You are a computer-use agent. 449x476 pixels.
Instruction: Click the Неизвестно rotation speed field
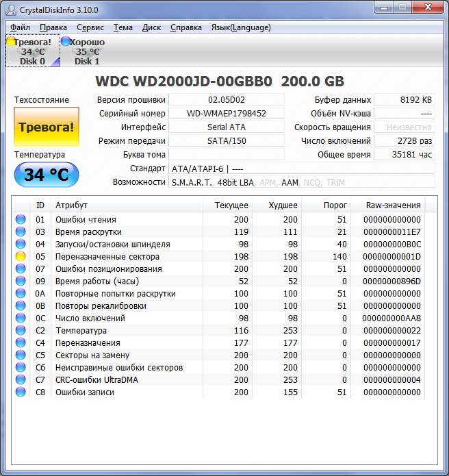[405, 127]
